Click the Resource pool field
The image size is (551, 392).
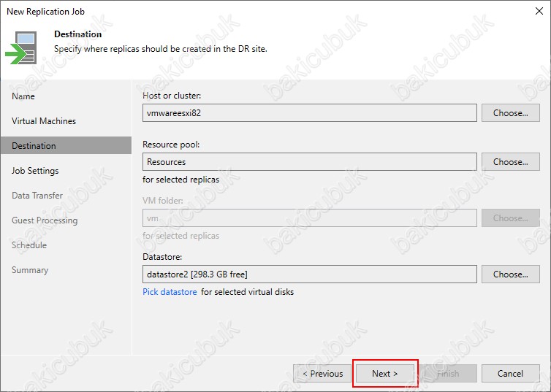click(x=310, y=161)
